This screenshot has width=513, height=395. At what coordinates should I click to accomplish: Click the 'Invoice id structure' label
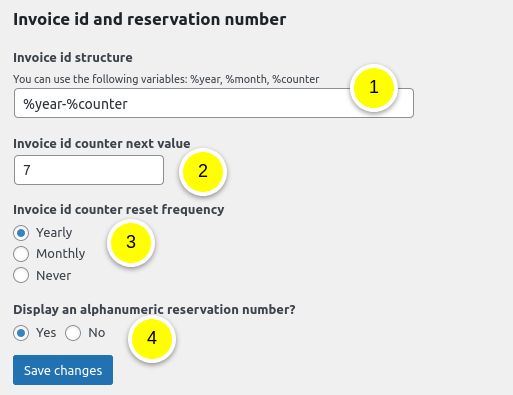(x=73, y=58)
